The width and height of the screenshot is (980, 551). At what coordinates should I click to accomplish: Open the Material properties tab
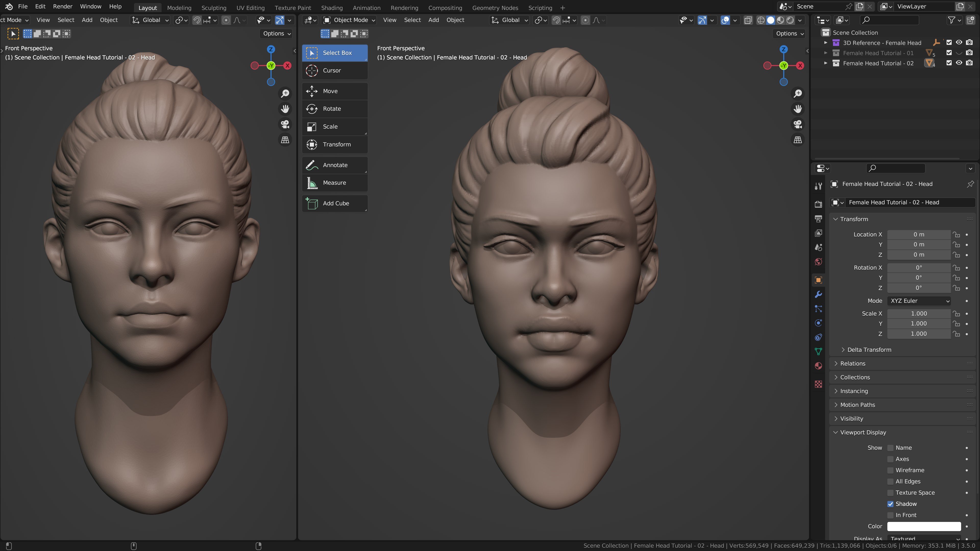click(818, 366)
